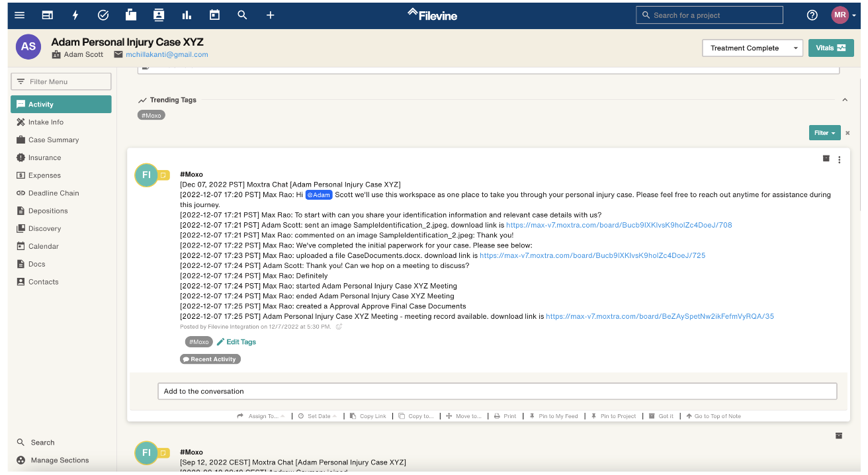This screenshot has height=475, width=868.
Task: Click Pin to Project in note toolbar
Action: tap(613, 416)
